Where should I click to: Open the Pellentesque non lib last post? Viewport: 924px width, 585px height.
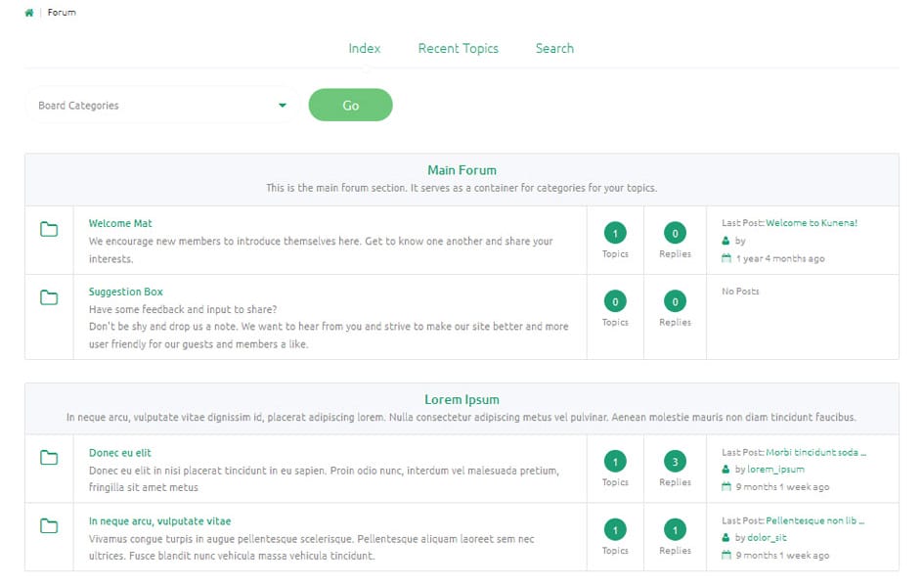[815, 521]
